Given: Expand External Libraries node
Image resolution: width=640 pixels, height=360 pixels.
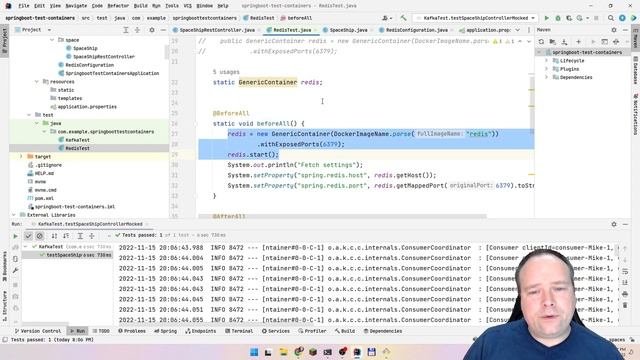Looking at the screenshot, I should pyautogui.click(x=14, y=215).
